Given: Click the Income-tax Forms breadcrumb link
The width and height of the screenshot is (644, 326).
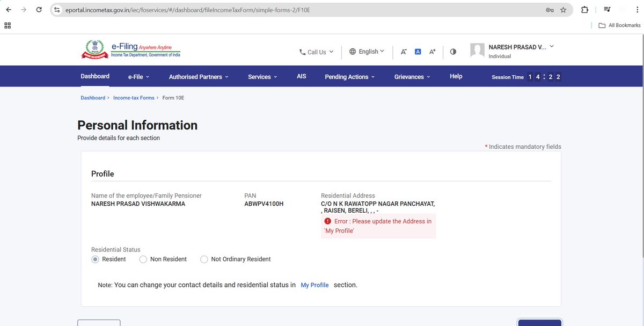Looking at the screenshot, I should (x=134, y=98).
